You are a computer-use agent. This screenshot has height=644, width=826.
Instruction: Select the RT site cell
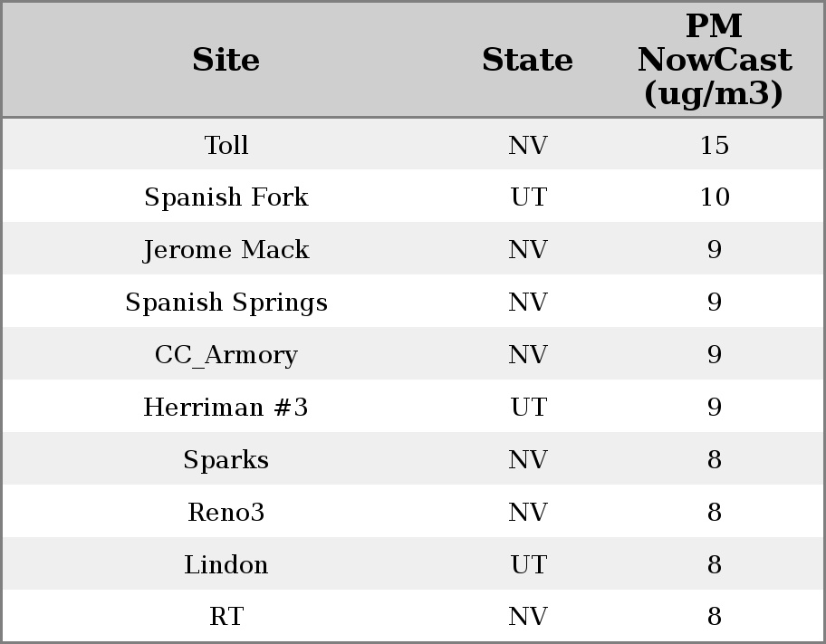226,617
